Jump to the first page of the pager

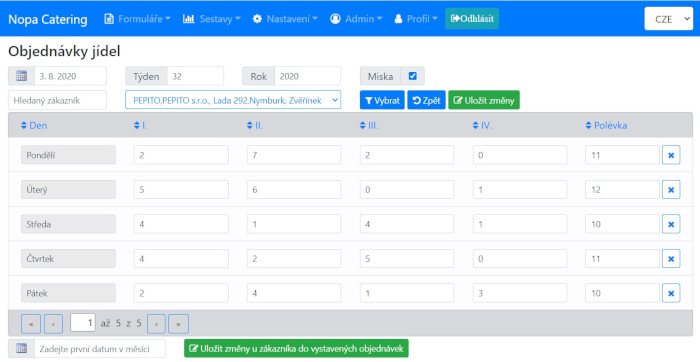pos(31,324)
